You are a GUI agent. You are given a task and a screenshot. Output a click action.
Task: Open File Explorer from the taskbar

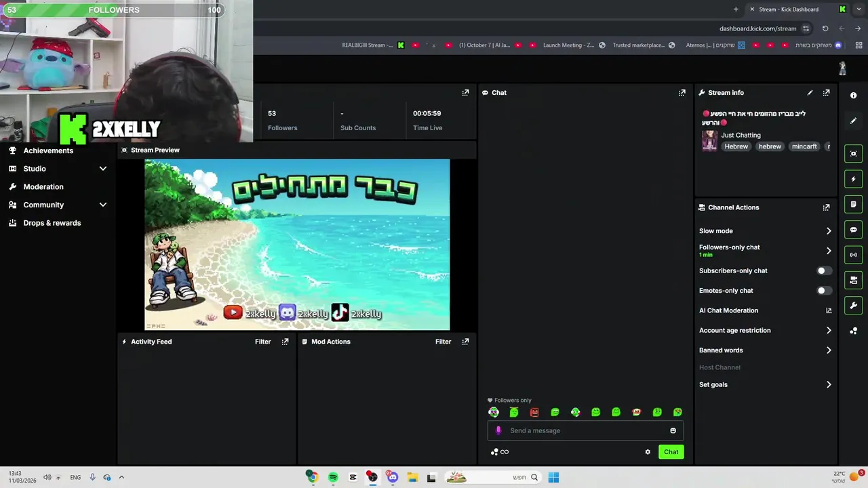point(412,477)
